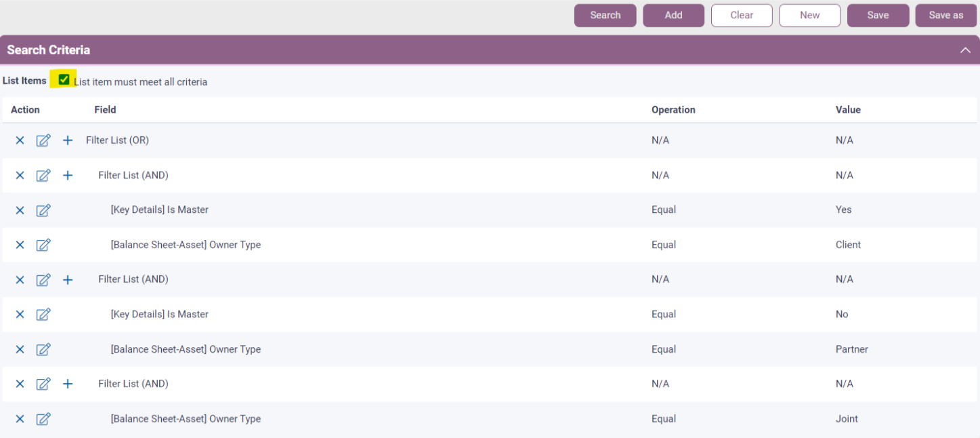
Task: Toggle the List item must meet all criteria checkbox
Action: point(63,79)
